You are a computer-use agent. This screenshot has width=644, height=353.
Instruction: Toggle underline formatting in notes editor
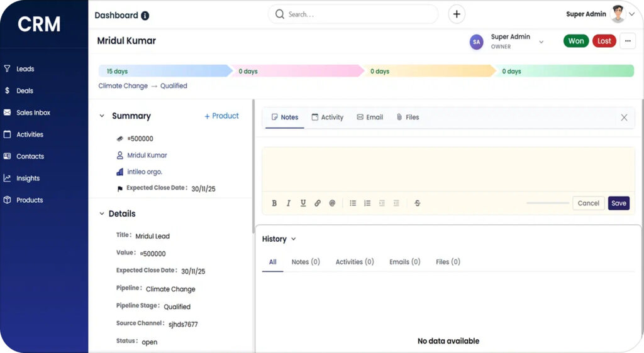(x=303, y=203)
